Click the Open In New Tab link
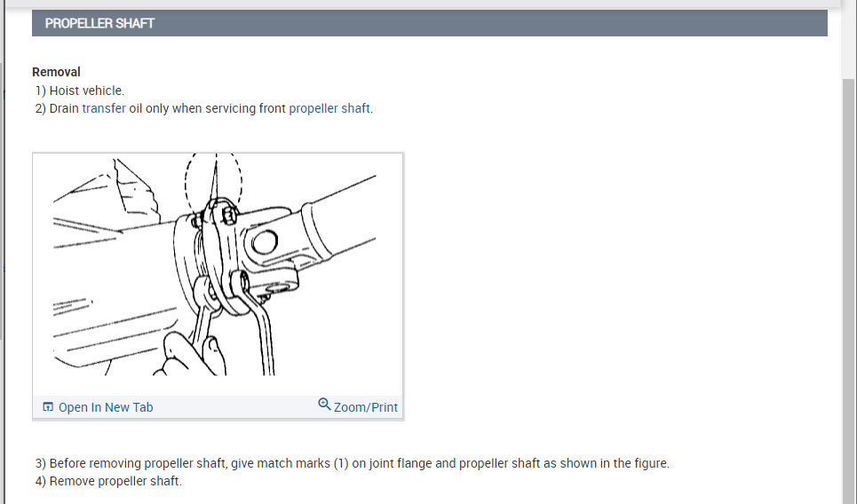 tap(106, 407)
